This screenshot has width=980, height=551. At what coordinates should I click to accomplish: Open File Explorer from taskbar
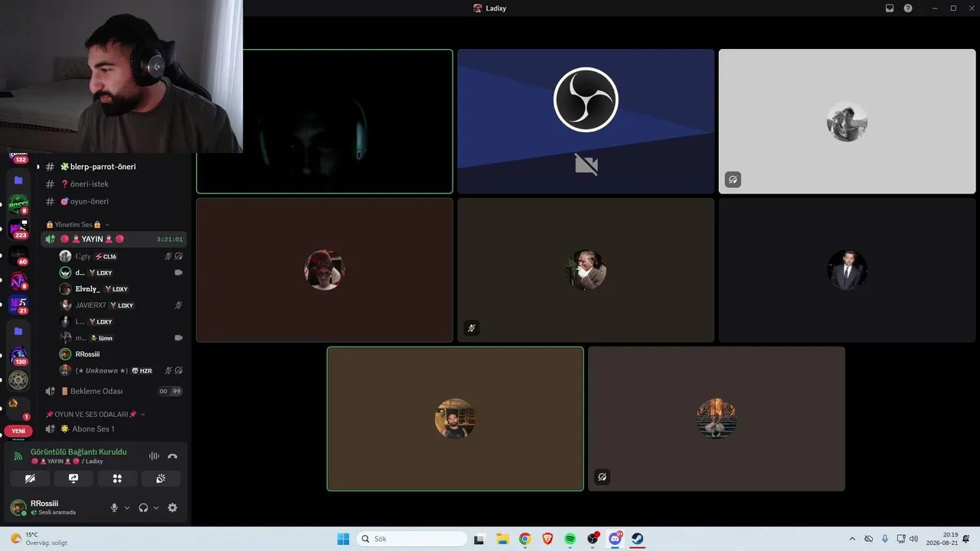click(x=502, y=539)
